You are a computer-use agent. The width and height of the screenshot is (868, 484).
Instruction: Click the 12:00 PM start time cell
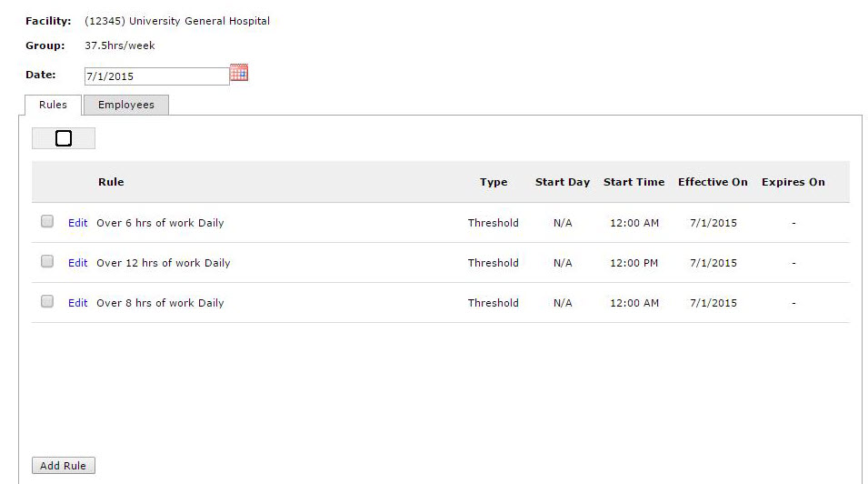point(634,263)
